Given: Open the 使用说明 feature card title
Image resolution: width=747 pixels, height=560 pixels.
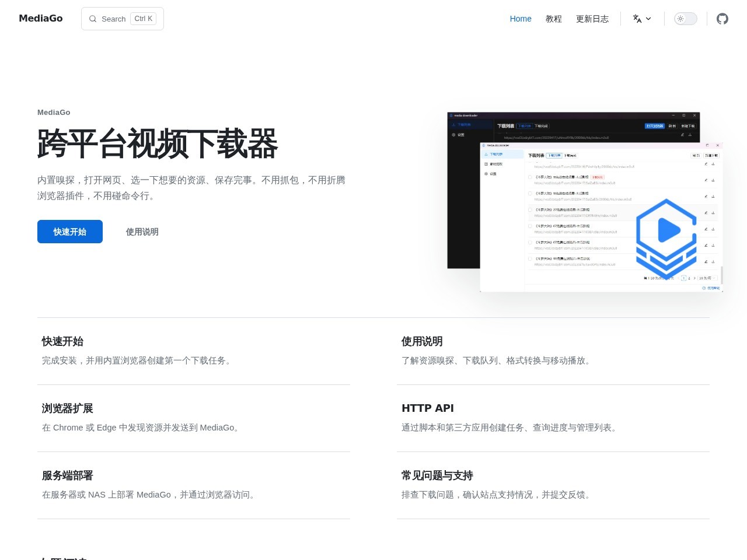Looking at the screenshot, I should 422,341.
